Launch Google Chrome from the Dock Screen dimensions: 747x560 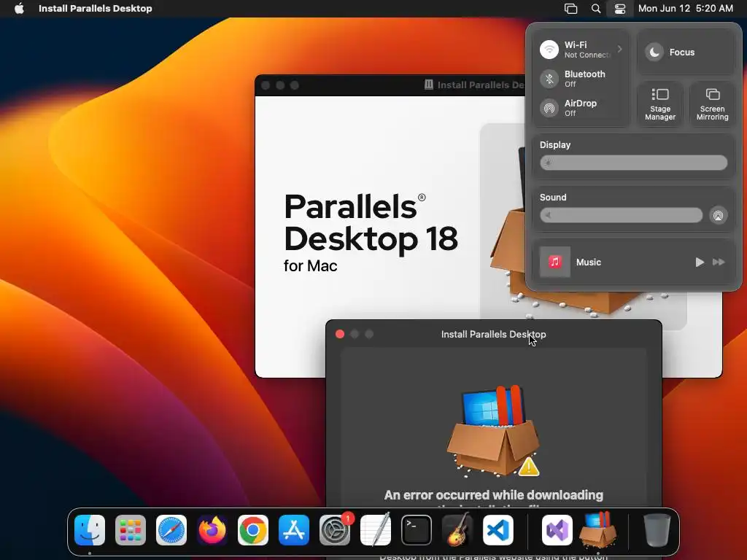[253, 530]
